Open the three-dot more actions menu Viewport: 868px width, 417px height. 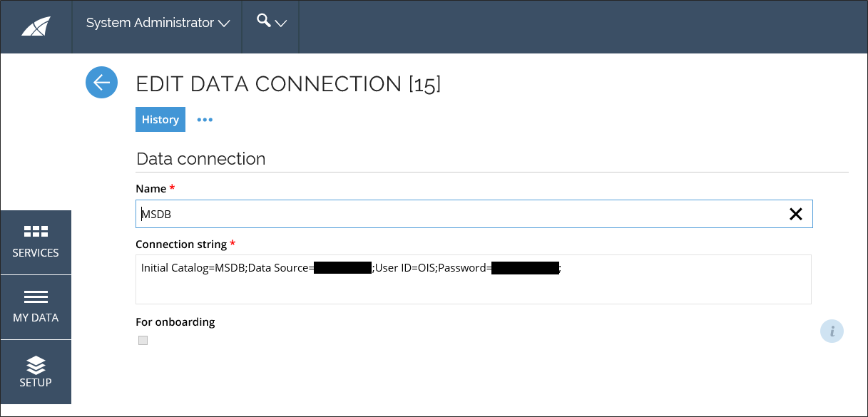(205, 120)
